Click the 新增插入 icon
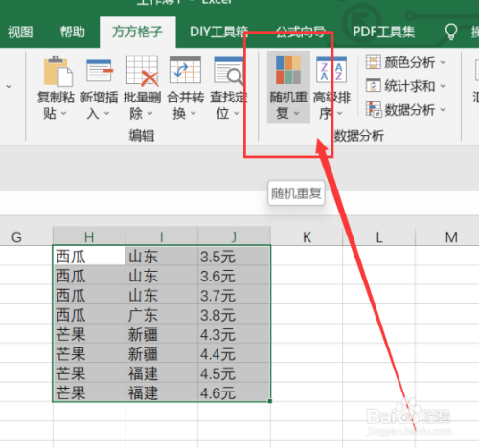 point(100,71)
